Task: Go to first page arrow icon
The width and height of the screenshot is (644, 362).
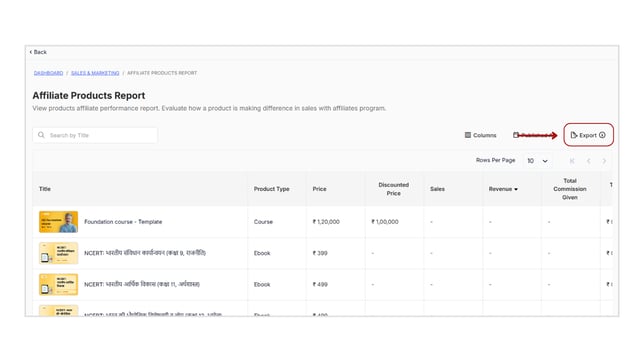Action: click(x=572, y=161)
